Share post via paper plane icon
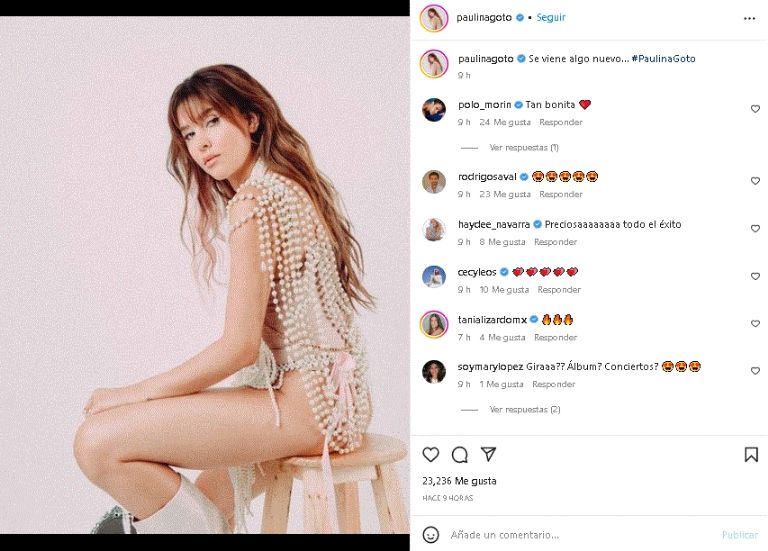The image size is (768, 551). [x=488, y=455]
